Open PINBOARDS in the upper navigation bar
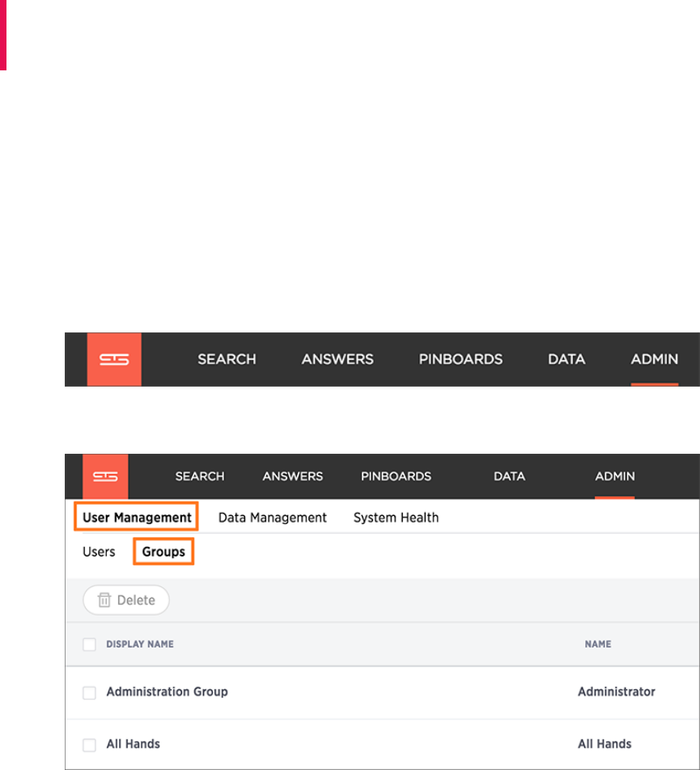 (x=460, y=359)
